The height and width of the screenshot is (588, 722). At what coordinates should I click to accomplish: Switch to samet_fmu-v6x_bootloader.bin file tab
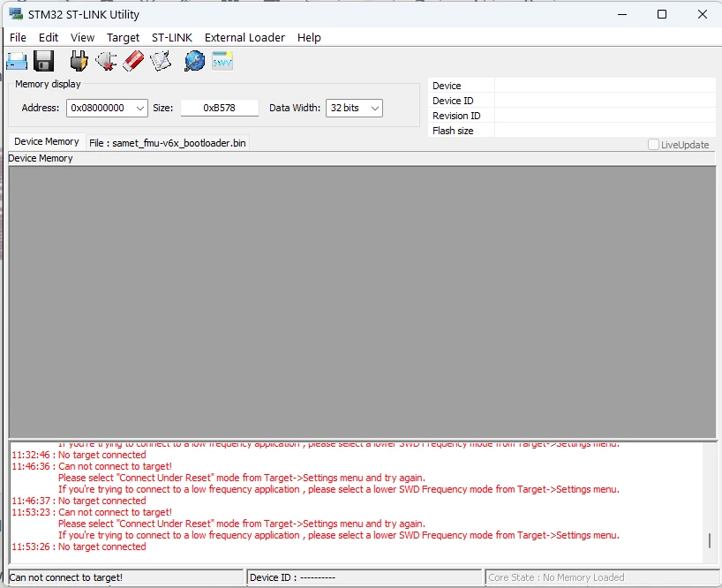click(x=168, y=143)
